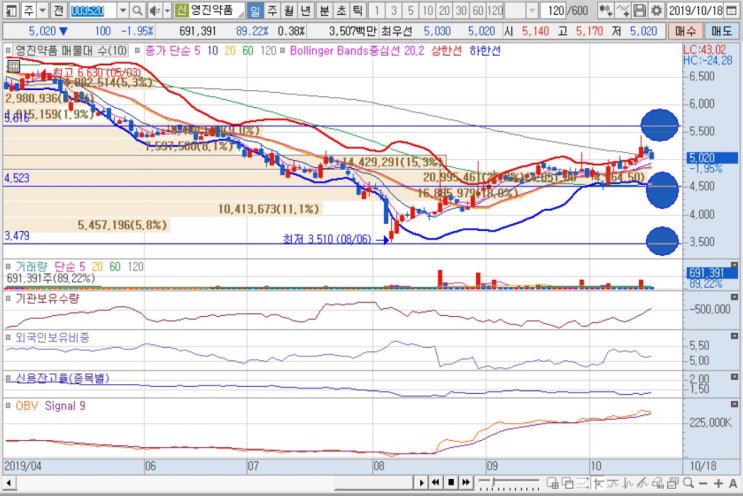The height and width of the screenshot is (496, 743).
Task: Click 거래량 volume indicator label
Action: 32,267
